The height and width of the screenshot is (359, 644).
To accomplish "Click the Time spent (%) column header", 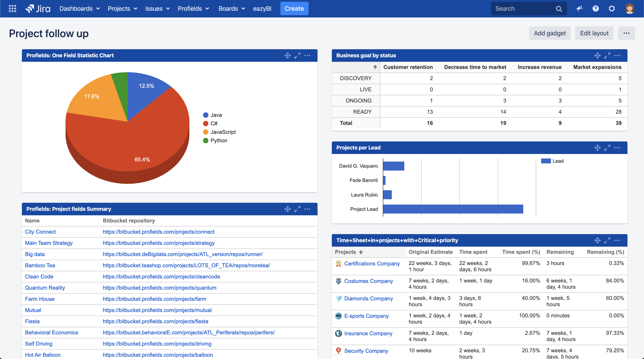I will 521,252.
